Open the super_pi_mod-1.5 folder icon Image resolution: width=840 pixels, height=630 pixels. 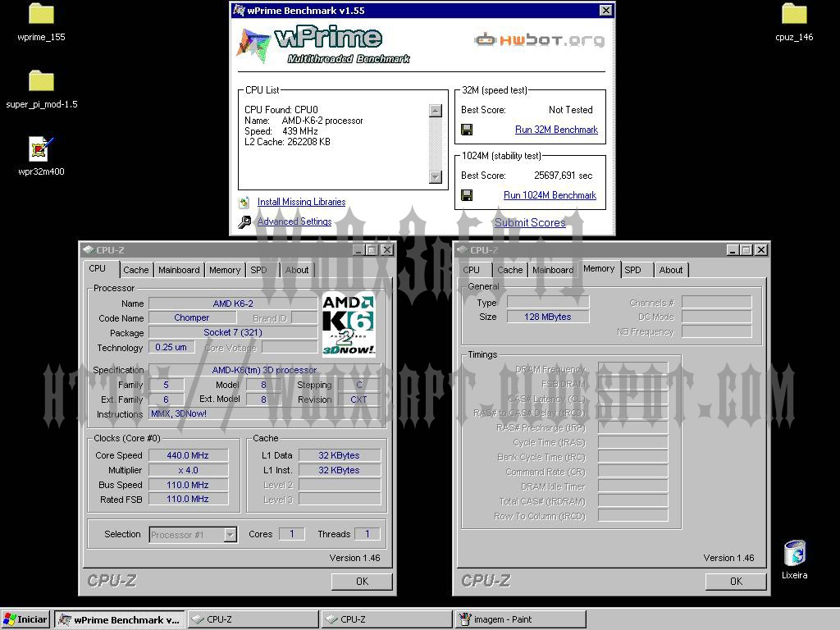click(x=41, y=81)
